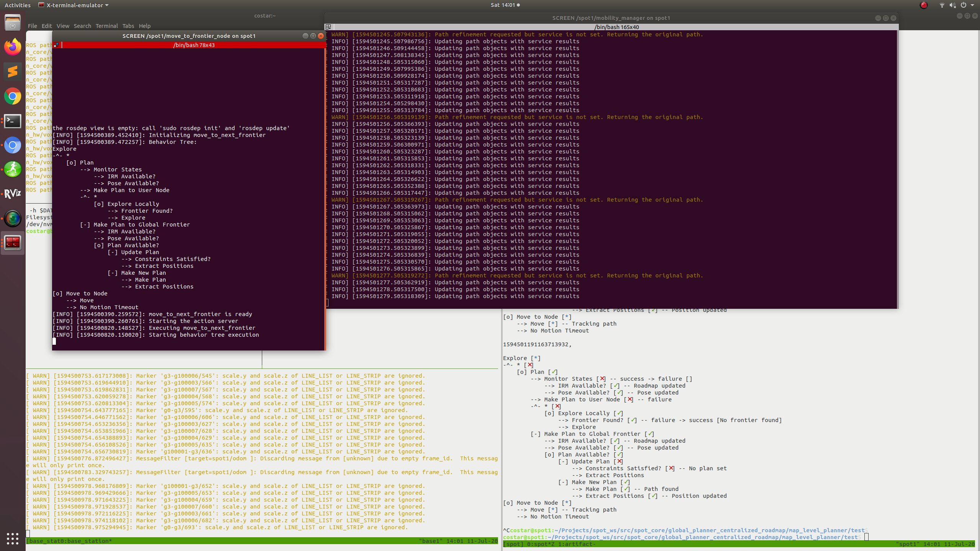Maximize the move_to_frontier_node screen window

click(x=313, y=36)
